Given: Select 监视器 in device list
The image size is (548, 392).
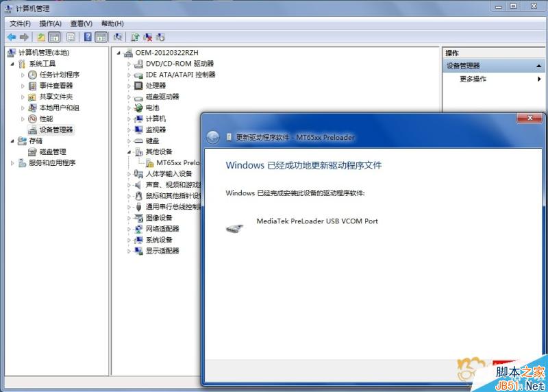Looking at the screenshot, I should [156, 130].
